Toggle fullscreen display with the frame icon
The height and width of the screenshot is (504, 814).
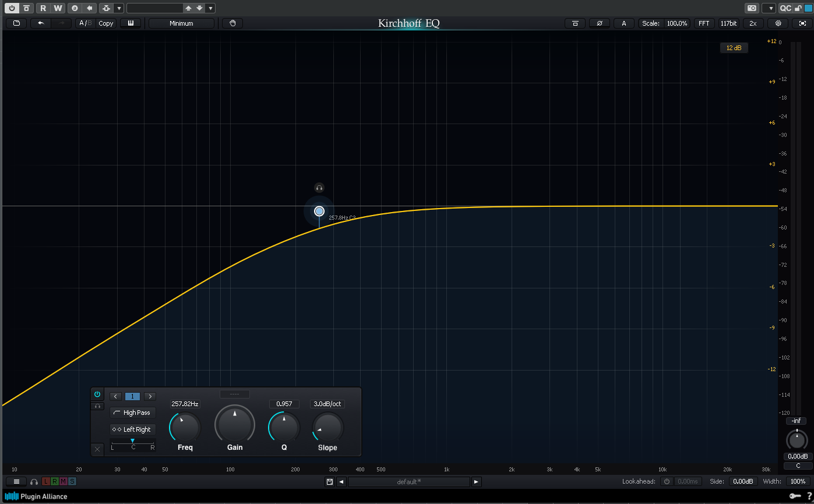(802, 23)
